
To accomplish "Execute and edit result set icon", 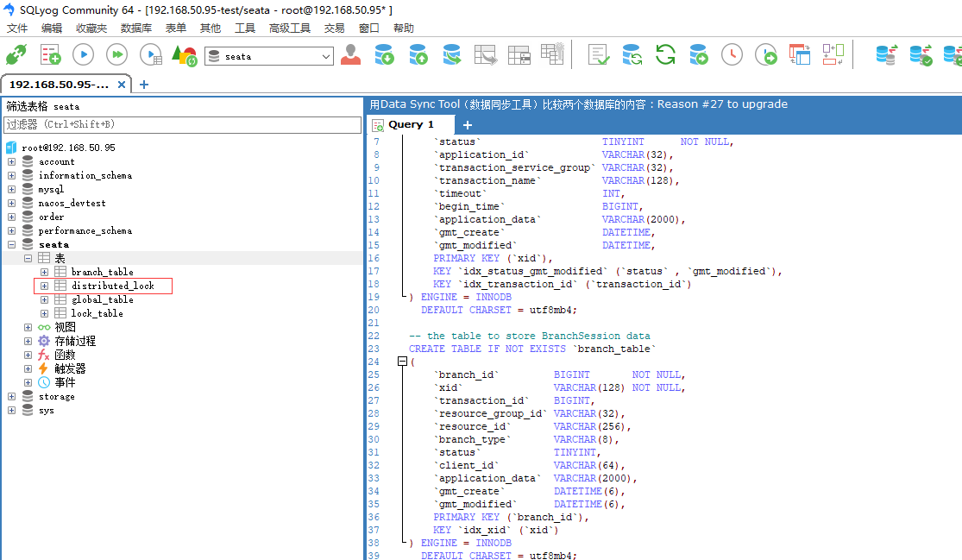I will pos(151,55).
